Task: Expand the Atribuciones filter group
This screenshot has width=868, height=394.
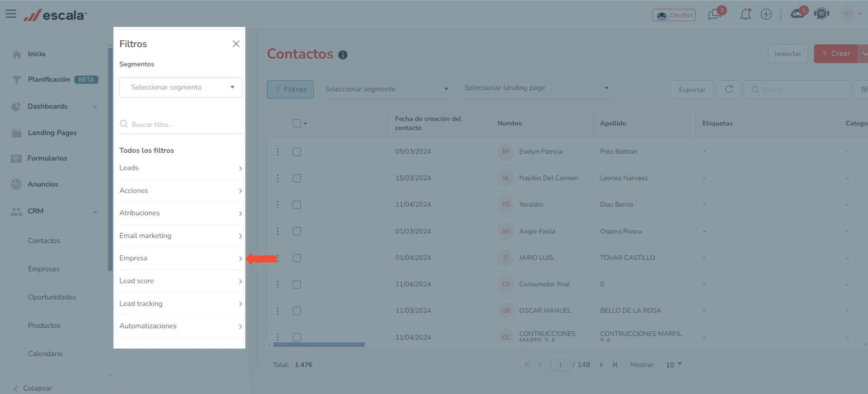Action: click(x=180, y=213)
